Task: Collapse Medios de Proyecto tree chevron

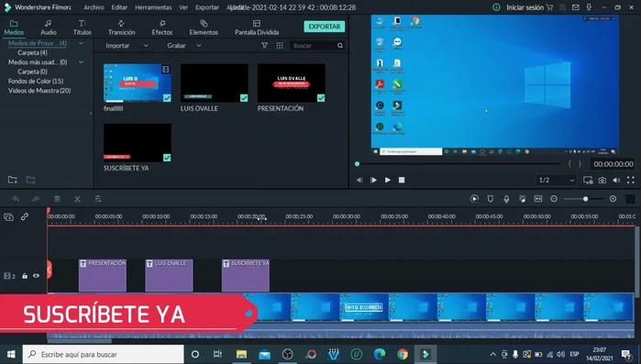Action: point(81,43)
